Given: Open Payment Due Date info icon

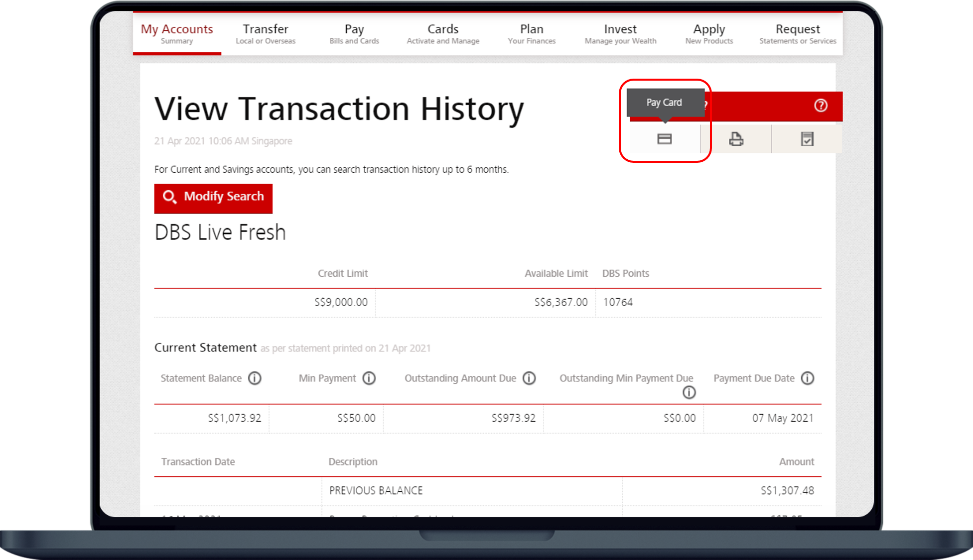Looking at the screenshot, I should [x=808, y=378].
